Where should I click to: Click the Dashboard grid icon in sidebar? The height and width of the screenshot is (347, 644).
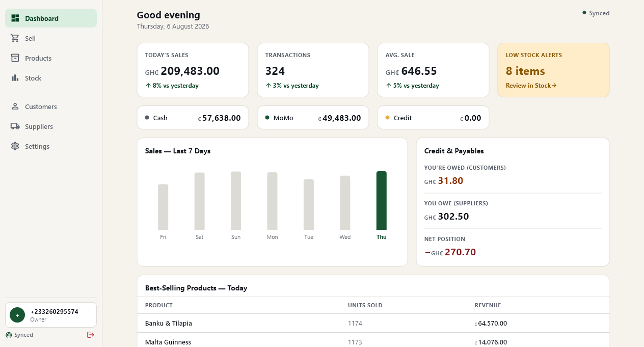click(x=15, y=18)
